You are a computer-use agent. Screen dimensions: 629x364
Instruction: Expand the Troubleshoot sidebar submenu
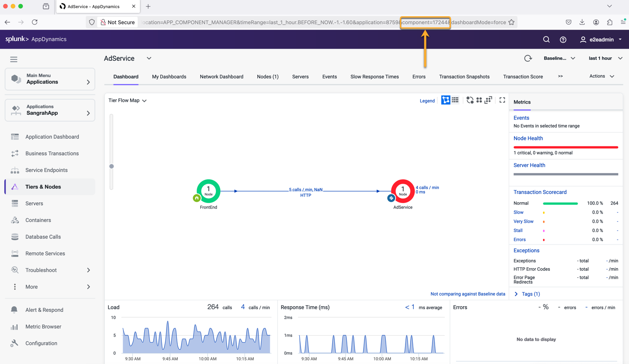pyautogui.click(x=89, y=270)
